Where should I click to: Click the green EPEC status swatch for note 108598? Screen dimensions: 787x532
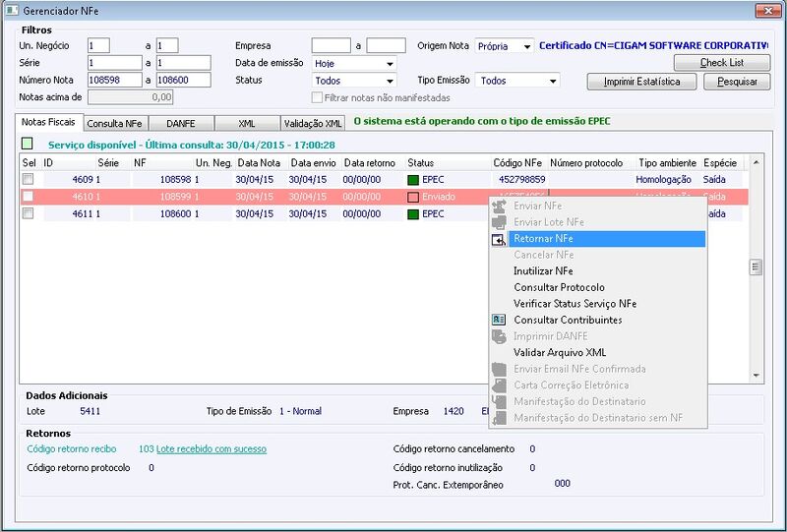(x=413, y=180)
